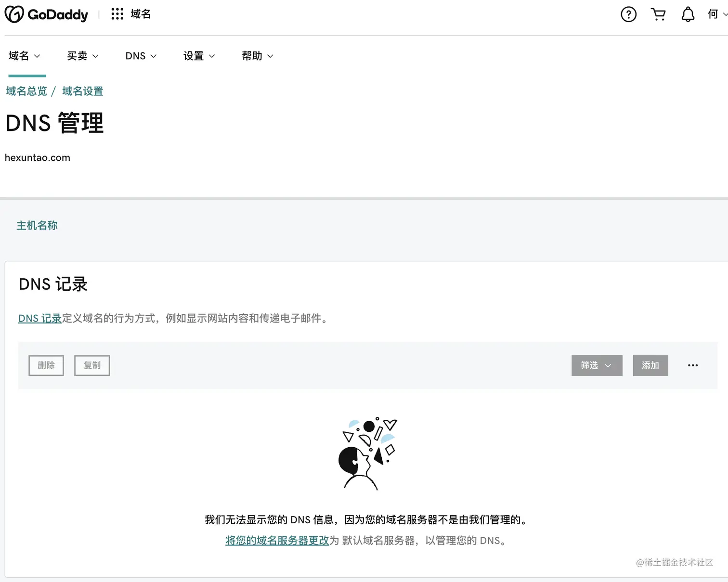Click the GoDaddy logo
728x582 pixels.
46,14
